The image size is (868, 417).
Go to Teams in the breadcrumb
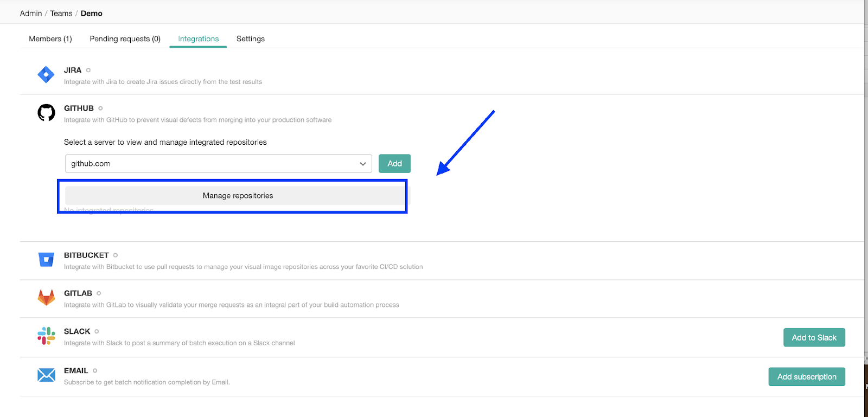[x=61, y=14]
